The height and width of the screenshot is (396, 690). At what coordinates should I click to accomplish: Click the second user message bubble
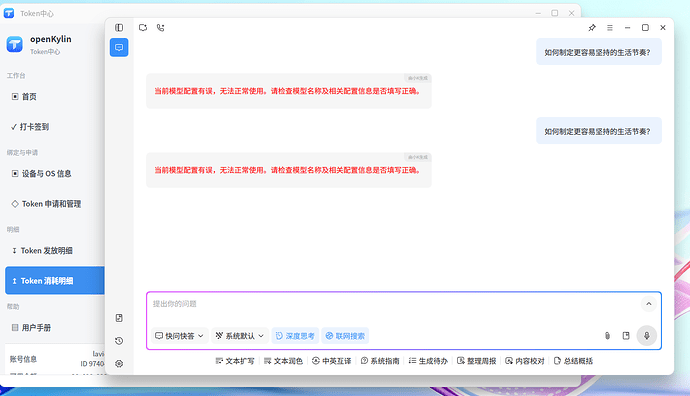[x=598, y=131]
